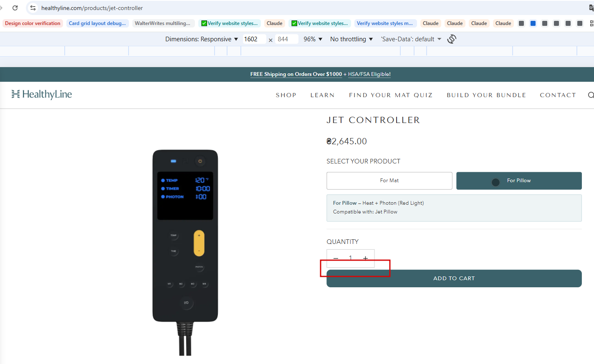
Task: Rotate the viewport with the rotate icon
Action: point(452,39)
